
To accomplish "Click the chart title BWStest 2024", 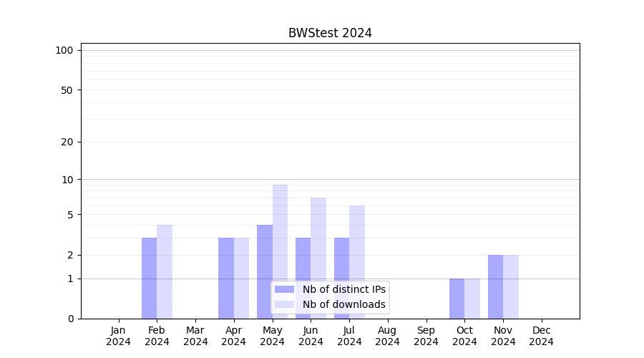I will (330, 33).
